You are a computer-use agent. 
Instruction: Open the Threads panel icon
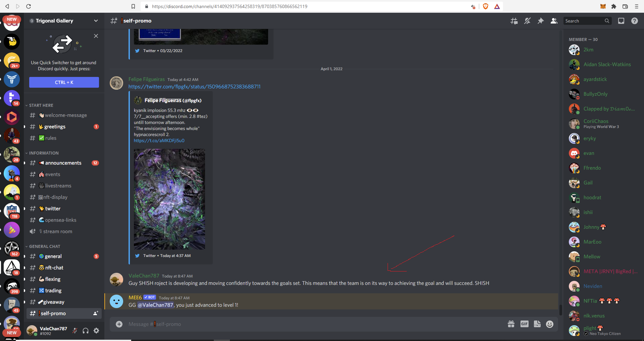click(x=514, y=21)
